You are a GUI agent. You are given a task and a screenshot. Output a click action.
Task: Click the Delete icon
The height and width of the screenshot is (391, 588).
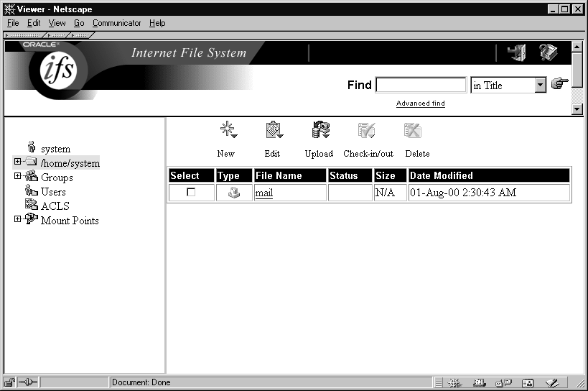tap(413, 130)
